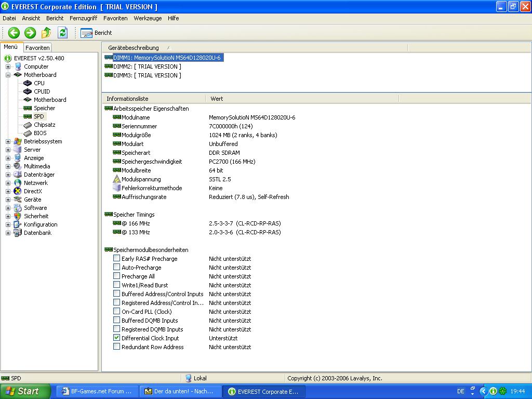This screenshot has height=399, width=532.
Task: Click the Betriebssystem Windows flag icon
Action: point(18,141)
